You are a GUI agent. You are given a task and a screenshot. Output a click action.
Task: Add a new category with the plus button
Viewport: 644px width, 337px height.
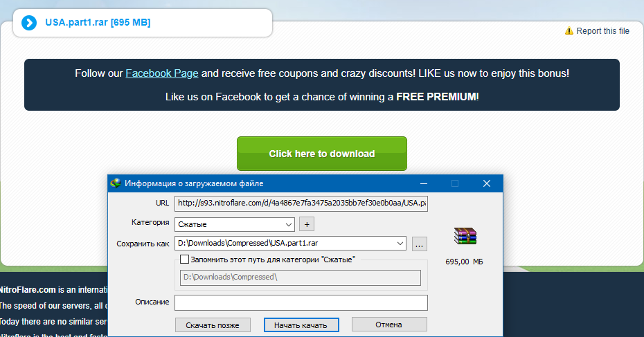tap(307, 224)
